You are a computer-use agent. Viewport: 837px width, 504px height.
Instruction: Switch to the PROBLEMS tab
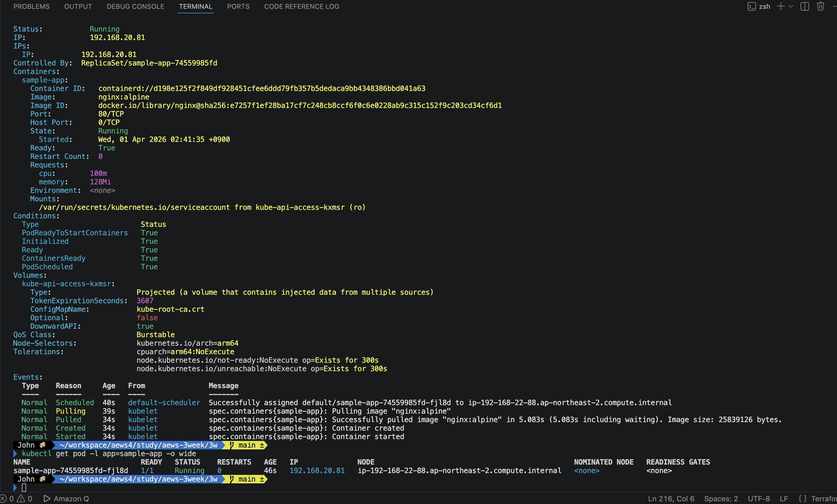click(x=31, y=6)
